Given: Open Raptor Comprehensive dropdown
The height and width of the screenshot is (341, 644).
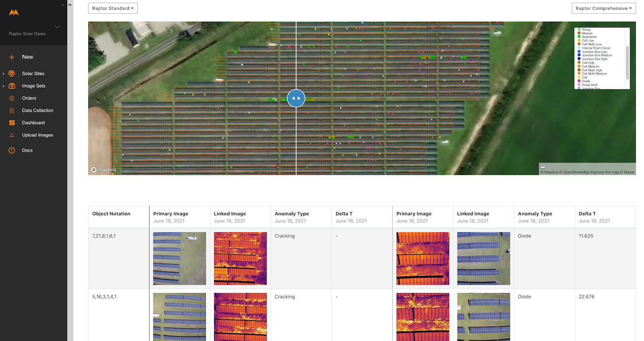Looking at the screenshot, I should coord(604,8).
